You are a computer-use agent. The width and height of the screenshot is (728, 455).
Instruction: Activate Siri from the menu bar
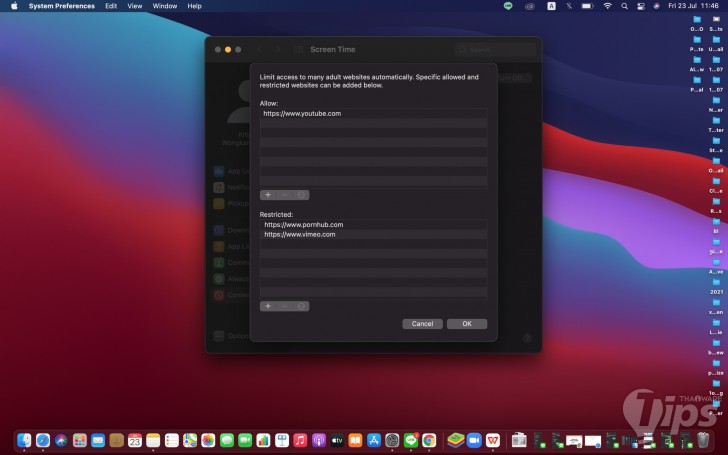(x=656, y=6)
